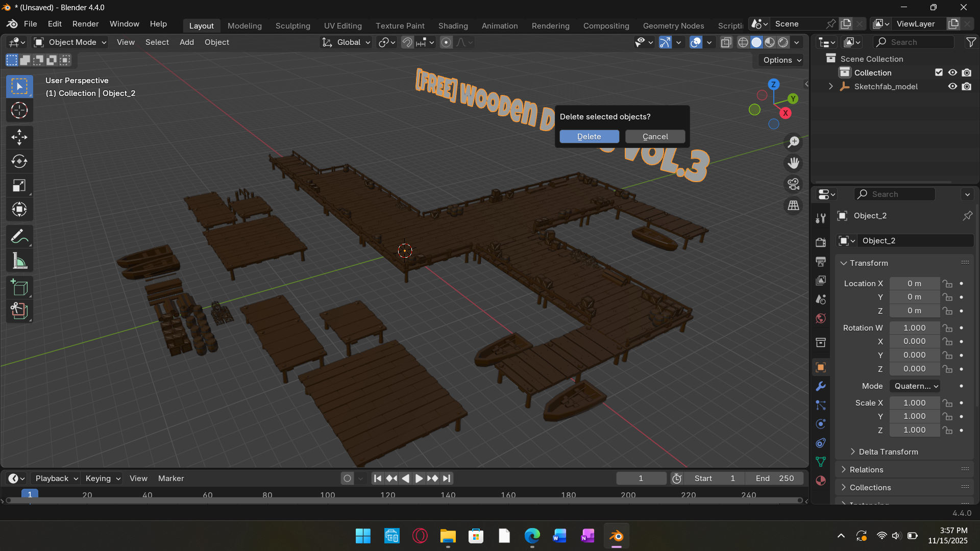Select the Add Cube tool
Viewport: 980px width, 551px height.
(x=19, y=287)
